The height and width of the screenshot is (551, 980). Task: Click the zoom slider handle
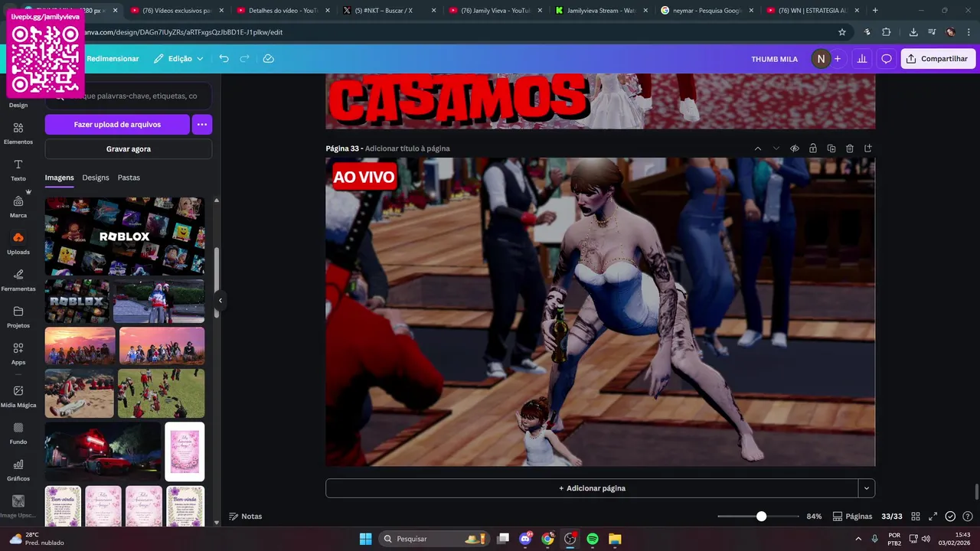click(x=761, y=517)
